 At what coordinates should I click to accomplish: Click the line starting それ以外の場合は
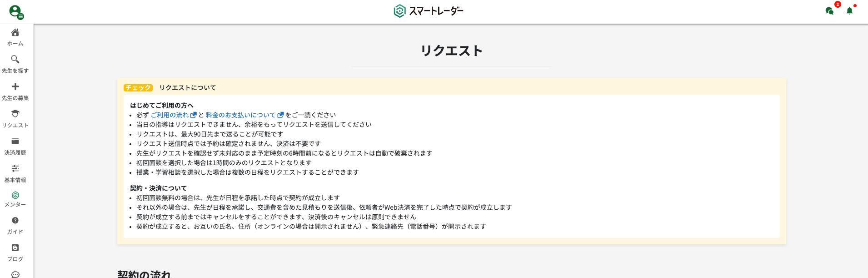point(324,207)
